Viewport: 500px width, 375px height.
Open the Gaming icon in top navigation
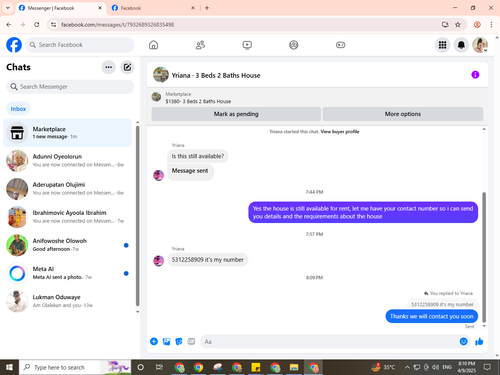(x=340, y=45)
